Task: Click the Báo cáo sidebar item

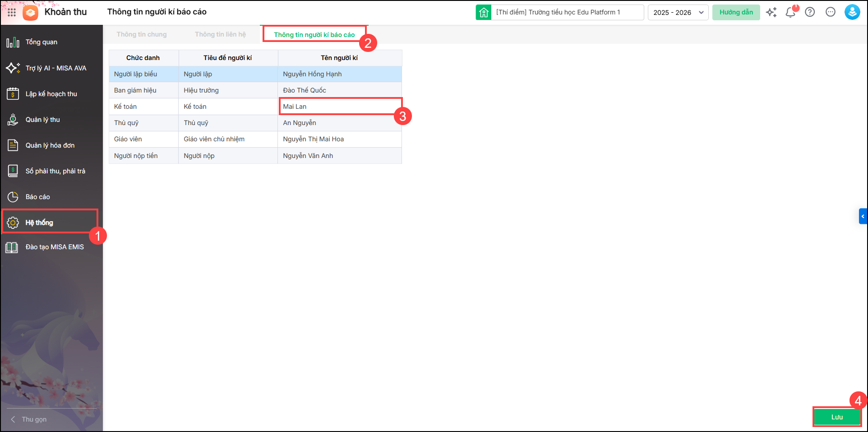Action: (x=38, y=197)
